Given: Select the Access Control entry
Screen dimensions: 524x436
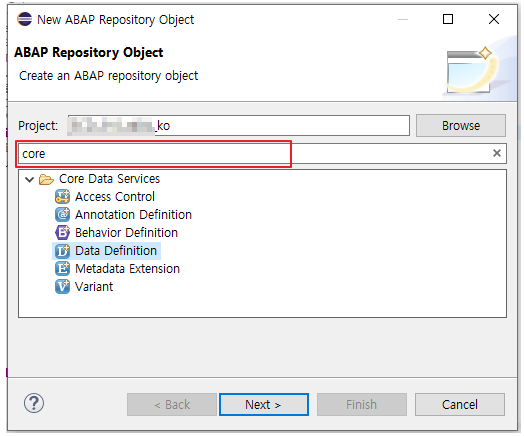Looking at the screenshot, I should (x=115, y=196).
